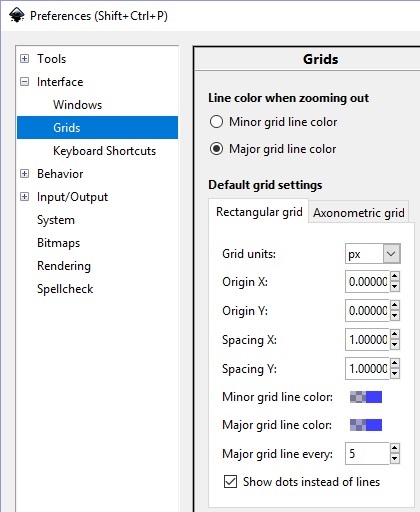Click the Spacing X input field
This screenshot has height=512, width=420.
367,340
